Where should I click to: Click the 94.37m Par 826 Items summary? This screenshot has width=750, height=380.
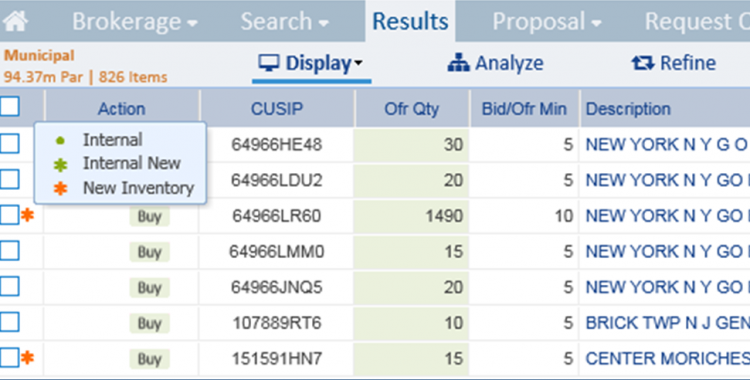coord(86,77)
